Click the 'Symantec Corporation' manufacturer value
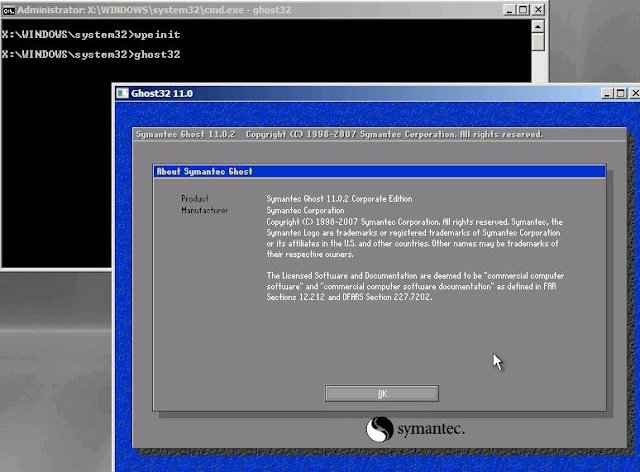Image resolution: width=640 pixels, height=472 pixels. point(305,211)
